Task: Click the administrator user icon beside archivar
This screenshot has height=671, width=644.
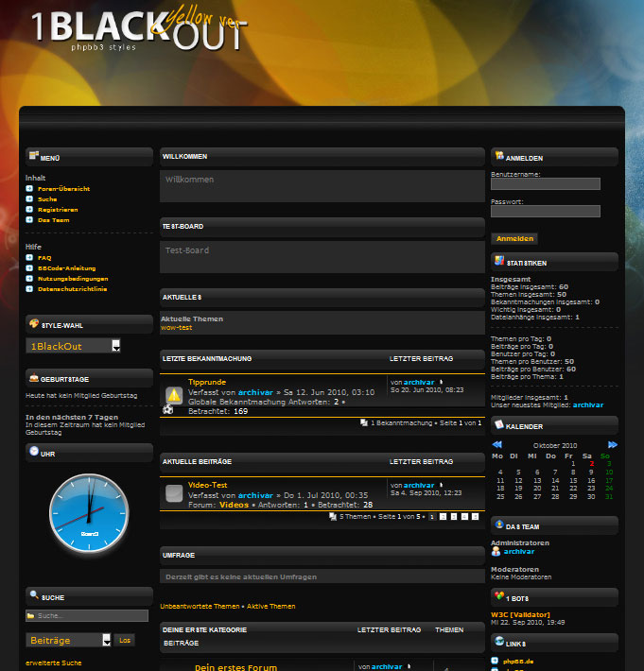Action: click(x=496, y=551)
